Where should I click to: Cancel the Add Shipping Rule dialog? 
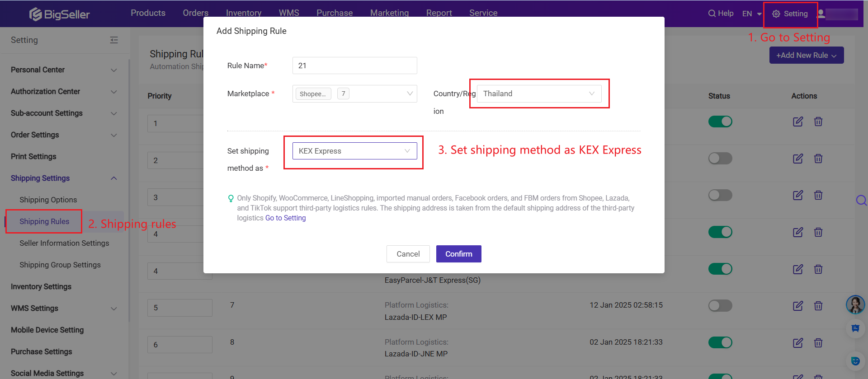[408, 254]
